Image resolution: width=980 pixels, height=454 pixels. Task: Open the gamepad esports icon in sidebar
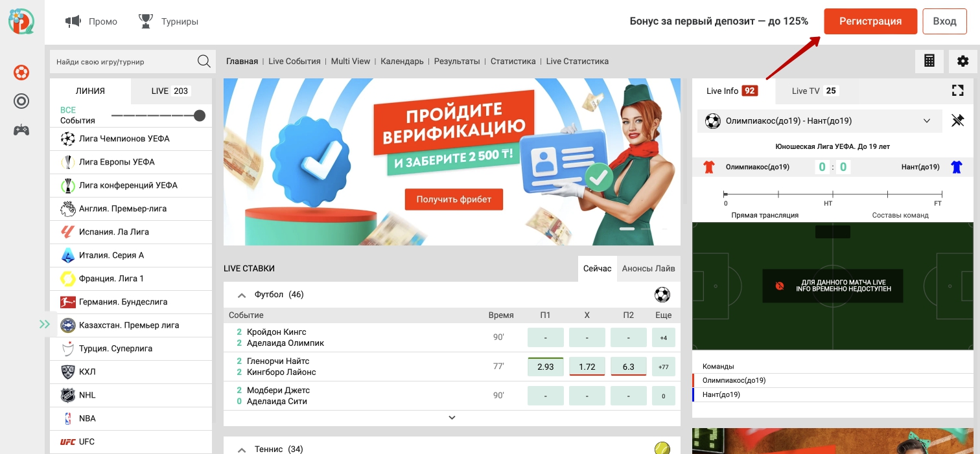pos(21,130)
